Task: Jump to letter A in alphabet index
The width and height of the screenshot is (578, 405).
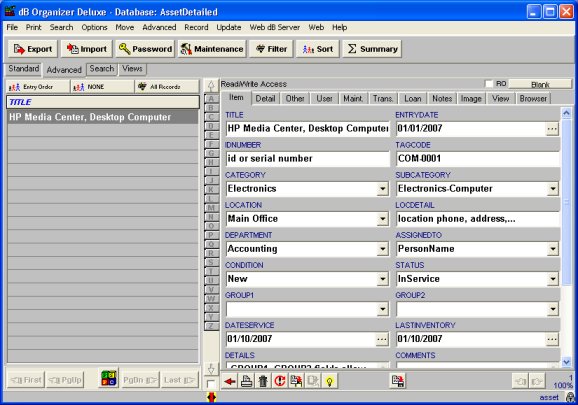Action: [211, 99]
